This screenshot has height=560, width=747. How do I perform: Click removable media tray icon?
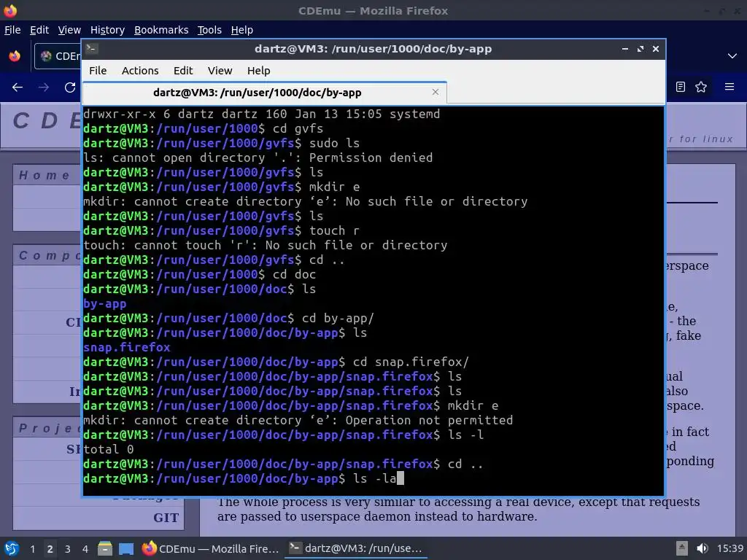pos(682,548)
